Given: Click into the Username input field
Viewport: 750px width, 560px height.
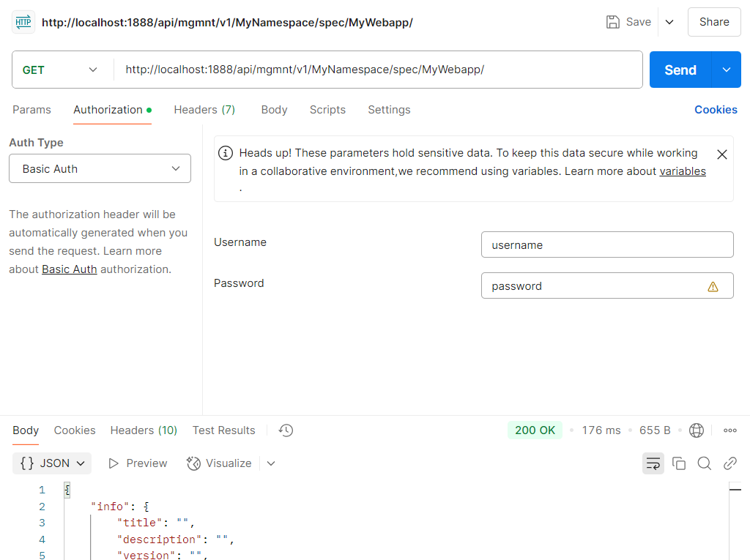Looking at the screenshot, I should [x=606, y=245].
